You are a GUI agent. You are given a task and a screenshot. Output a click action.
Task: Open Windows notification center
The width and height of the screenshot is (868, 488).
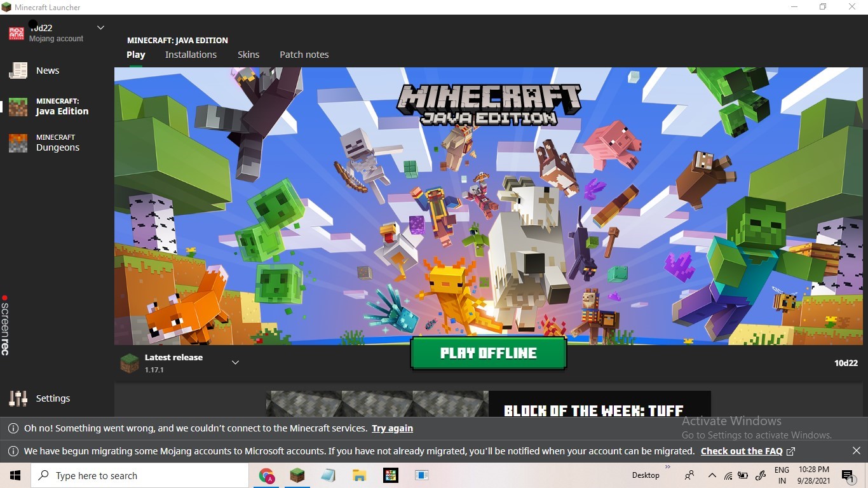point(848,475)
